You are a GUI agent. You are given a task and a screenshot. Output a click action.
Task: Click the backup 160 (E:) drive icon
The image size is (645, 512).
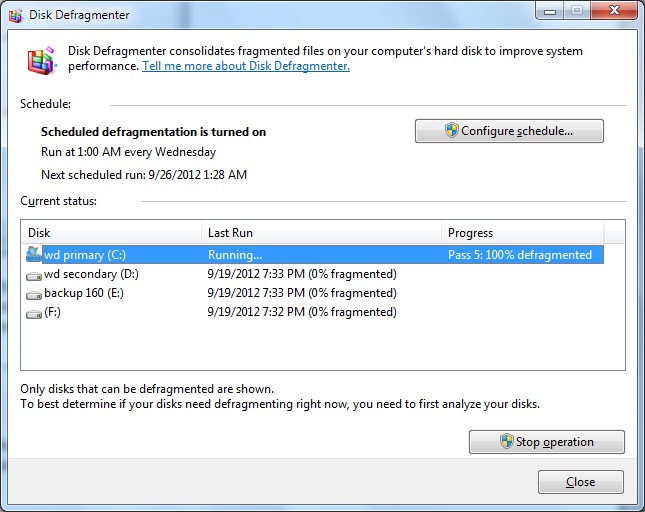34,294
